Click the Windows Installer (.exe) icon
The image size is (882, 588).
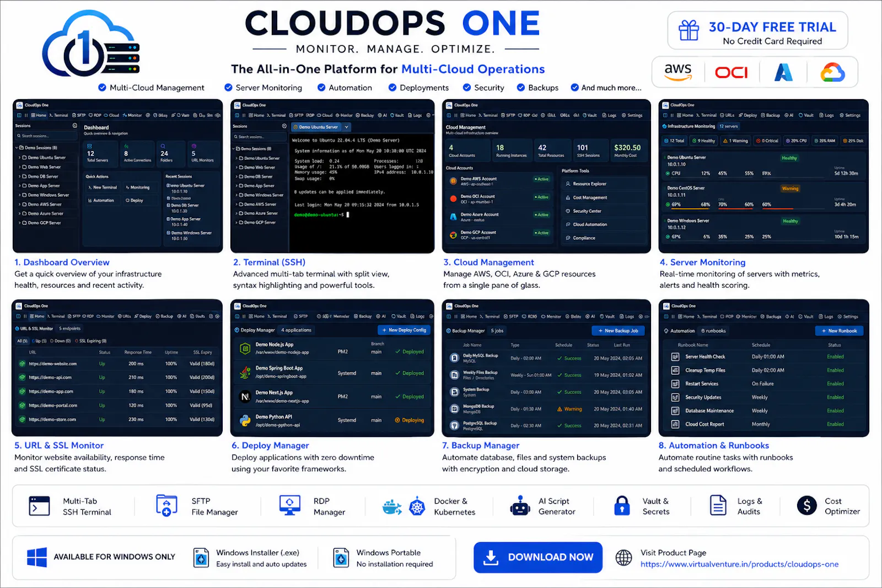pyautogui.click(x=201, y=558)
